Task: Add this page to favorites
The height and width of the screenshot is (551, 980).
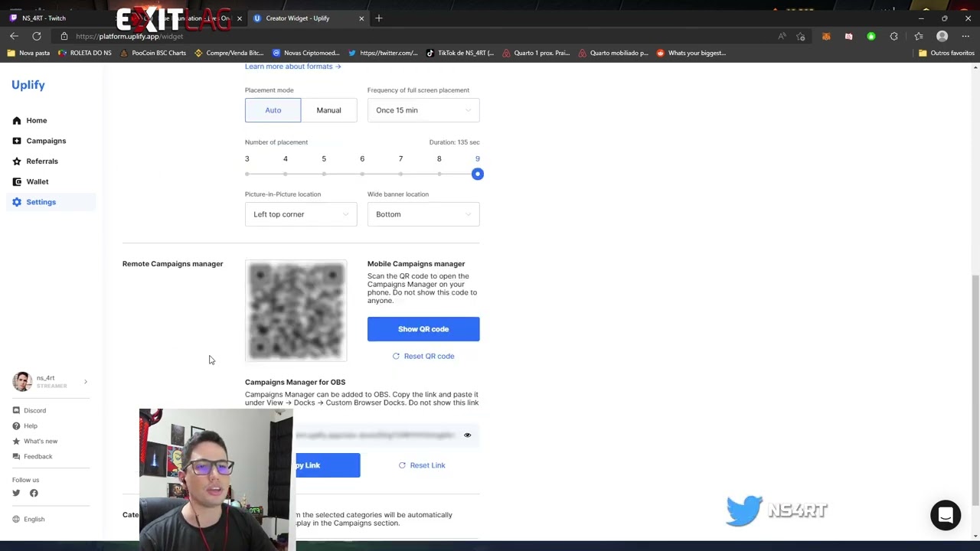Action: click(x=801, y=36)
